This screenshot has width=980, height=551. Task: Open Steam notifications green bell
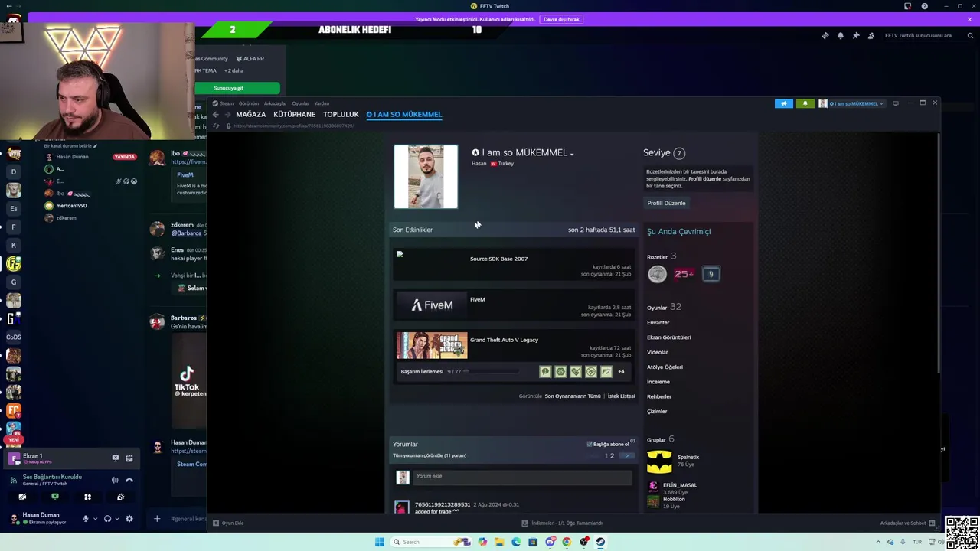pyautogui.click(x=805, y=103)
